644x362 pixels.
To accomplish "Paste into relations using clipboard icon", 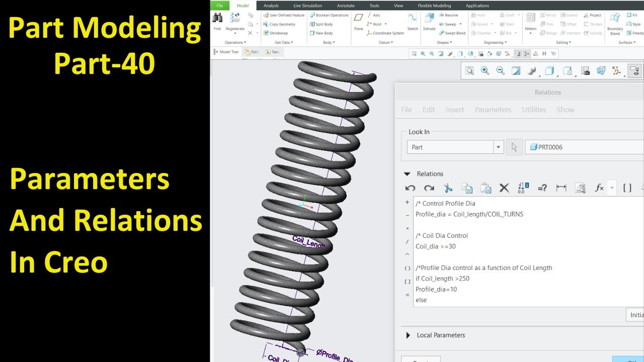I will (486, 188).
